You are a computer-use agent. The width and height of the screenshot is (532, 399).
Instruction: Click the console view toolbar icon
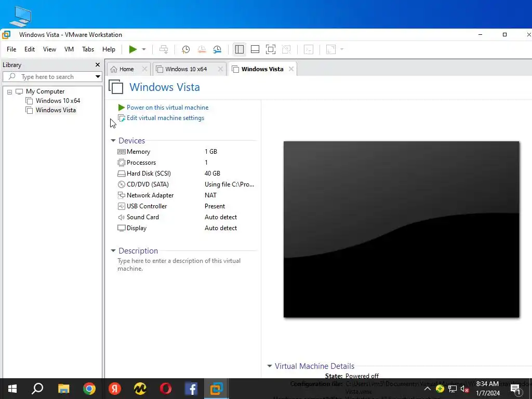[x=309, y=49]
